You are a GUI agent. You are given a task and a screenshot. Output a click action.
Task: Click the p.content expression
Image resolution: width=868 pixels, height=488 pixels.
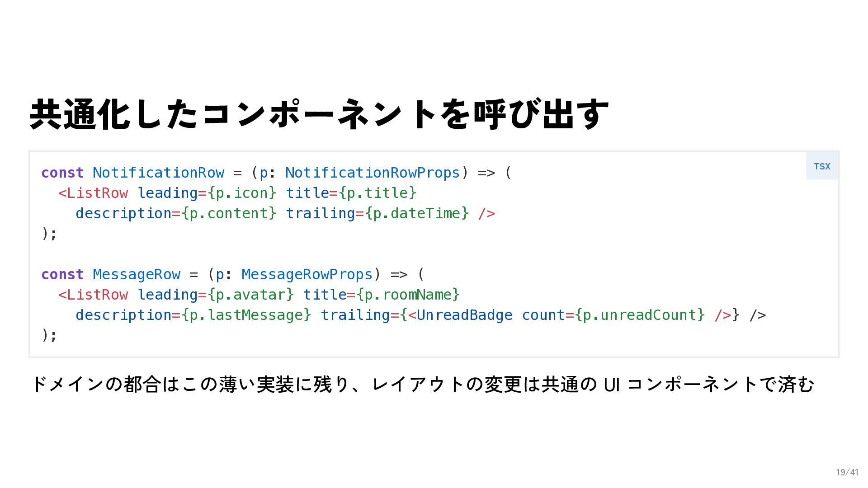coord(229,213)
